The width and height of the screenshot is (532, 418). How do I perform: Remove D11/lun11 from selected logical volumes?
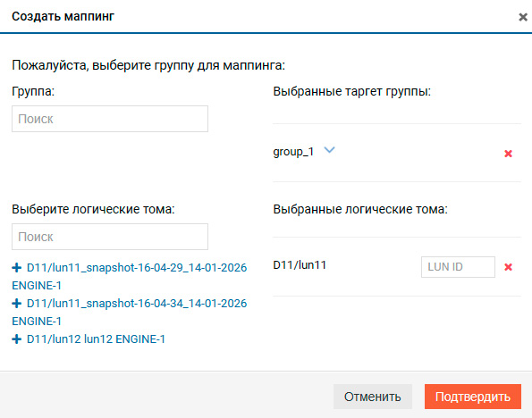[x=508, y=267]
